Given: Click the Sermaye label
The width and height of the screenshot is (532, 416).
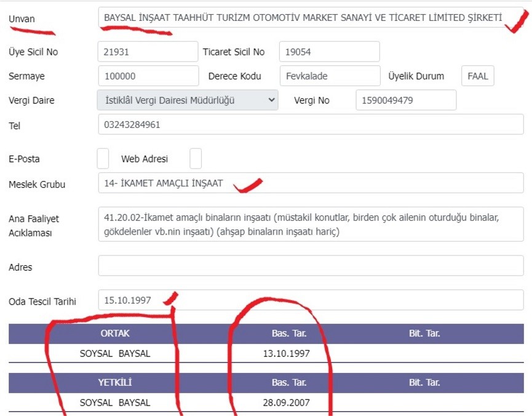Looking at the screenshot, I should (x=26, y=76).
